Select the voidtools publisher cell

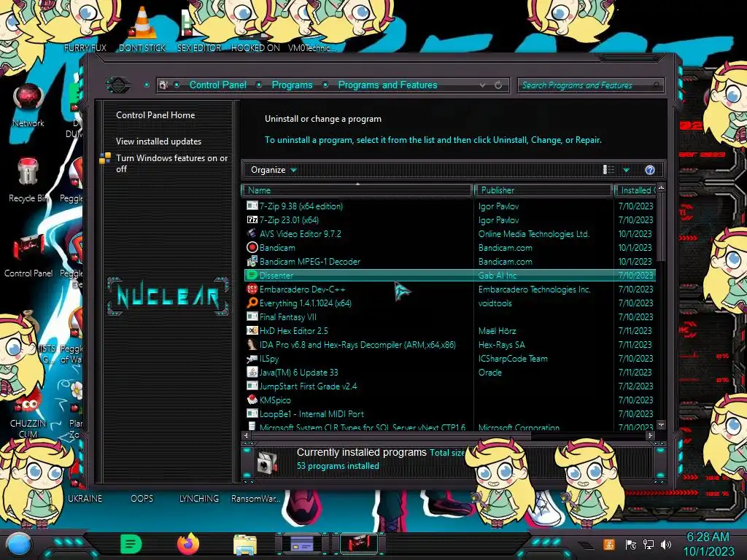[495, 303]
